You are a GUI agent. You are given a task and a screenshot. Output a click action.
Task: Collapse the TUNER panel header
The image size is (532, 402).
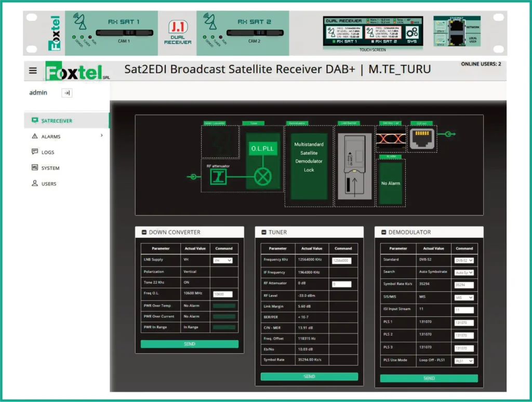pos(263,232)
